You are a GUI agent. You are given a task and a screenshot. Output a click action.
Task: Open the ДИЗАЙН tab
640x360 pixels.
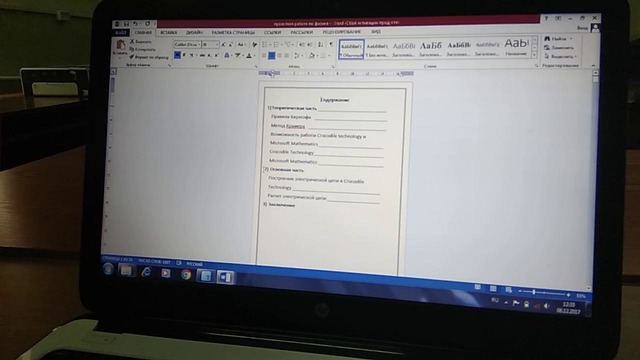click(x=194, y=32)
